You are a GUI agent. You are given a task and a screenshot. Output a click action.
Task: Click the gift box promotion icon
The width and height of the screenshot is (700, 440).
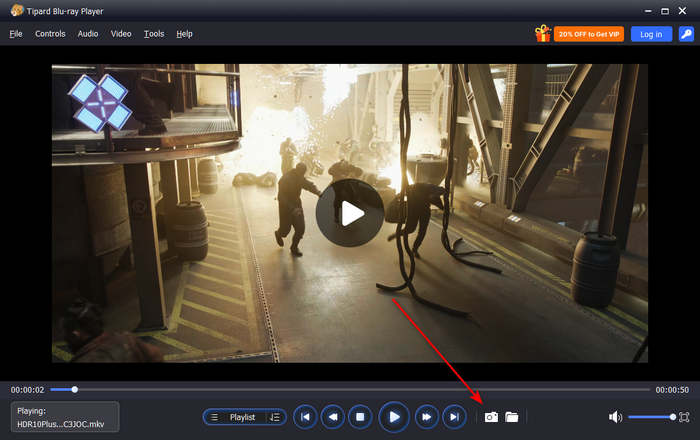tap(543, 33)
